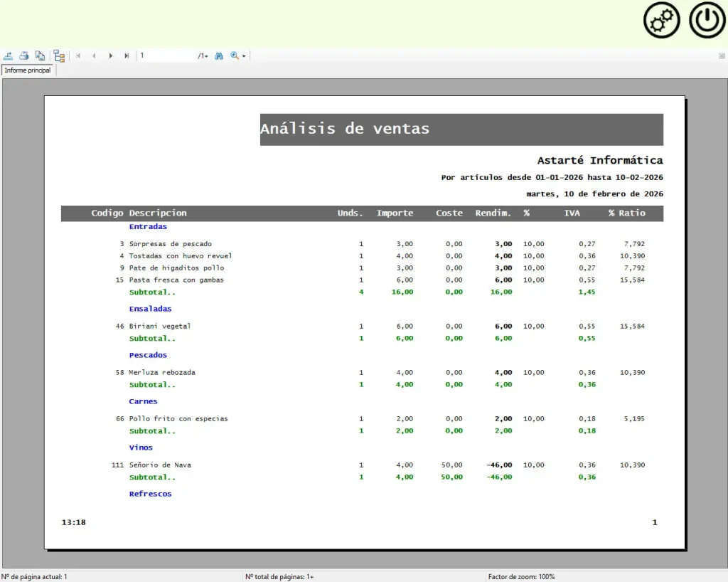Click the Coste column header

449,213
